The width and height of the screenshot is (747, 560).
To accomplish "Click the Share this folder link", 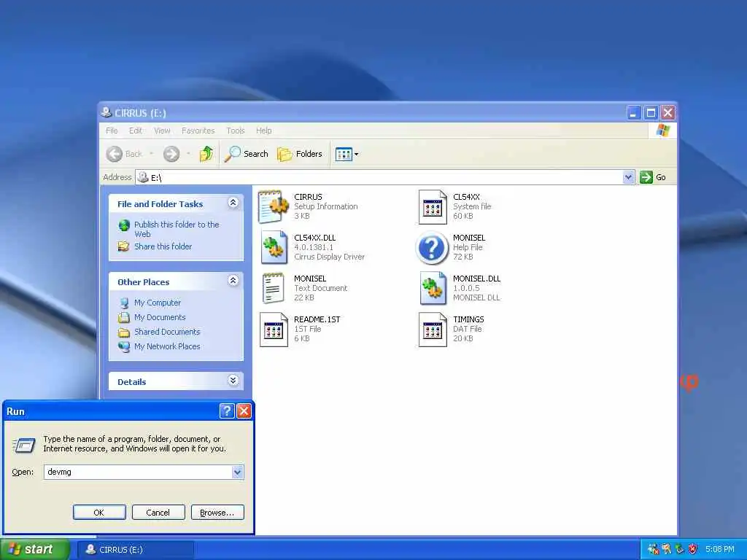I will coord(163,246).
